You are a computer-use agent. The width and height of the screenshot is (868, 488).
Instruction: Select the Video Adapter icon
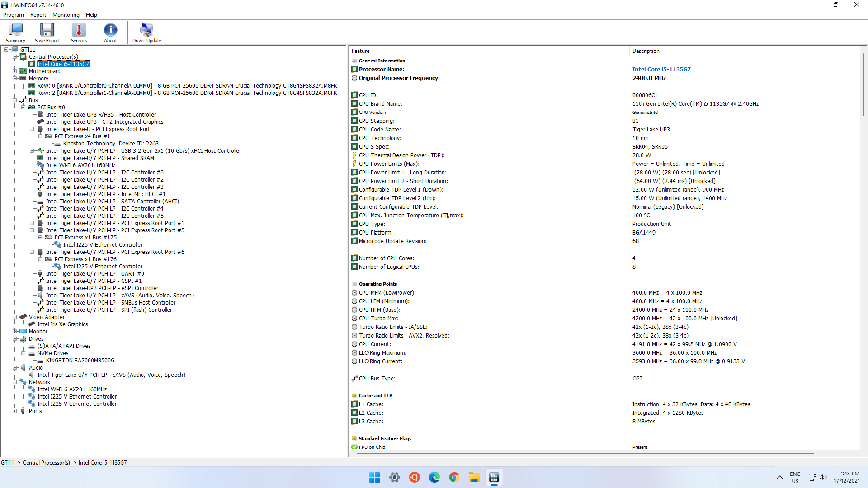click(x=23, y=317)
